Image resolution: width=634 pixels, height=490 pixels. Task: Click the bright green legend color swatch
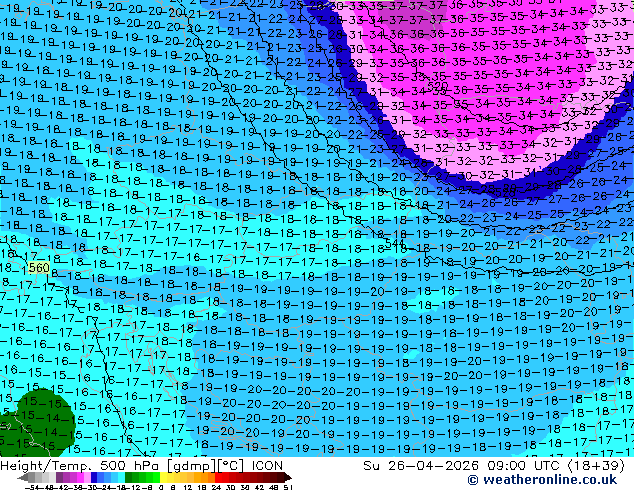coord(156,477)
